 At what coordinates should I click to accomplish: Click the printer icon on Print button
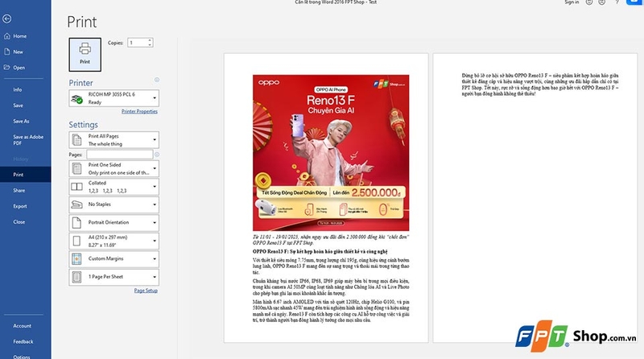click(x=85, y=48)
